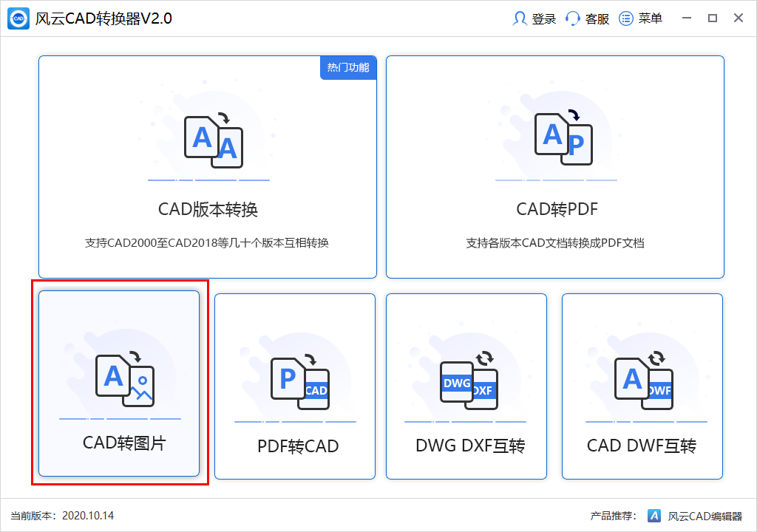Click the 风云CAD转换器V2.0 title text
The width and height of the screenshot is (757, 532).
point(103,18)
